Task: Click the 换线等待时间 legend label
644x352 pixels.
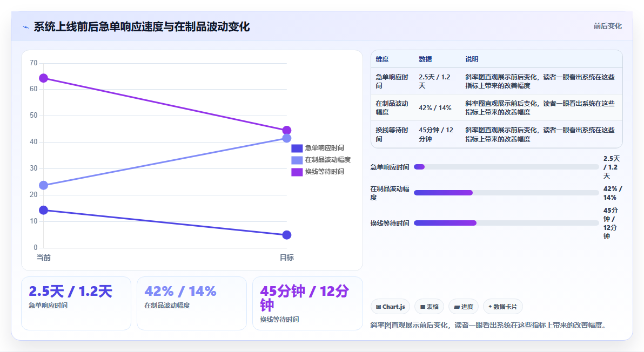Action: (x=325, y=172)
